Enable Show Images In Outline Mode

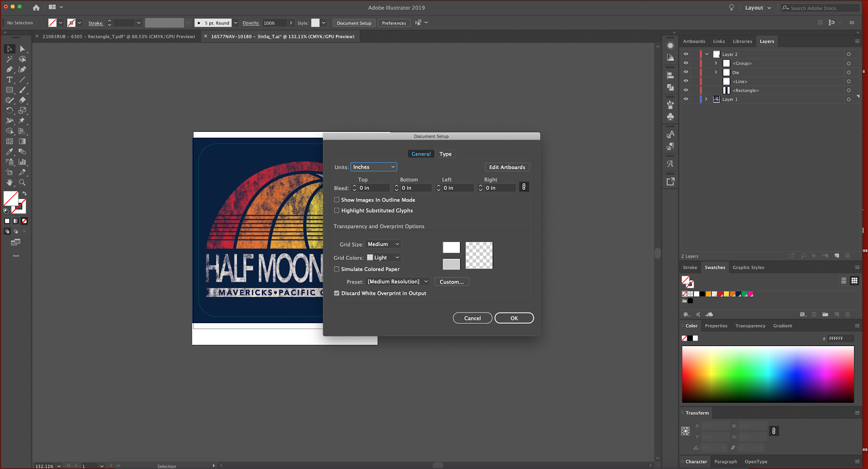pyautogui.click(x=336, y=200)
